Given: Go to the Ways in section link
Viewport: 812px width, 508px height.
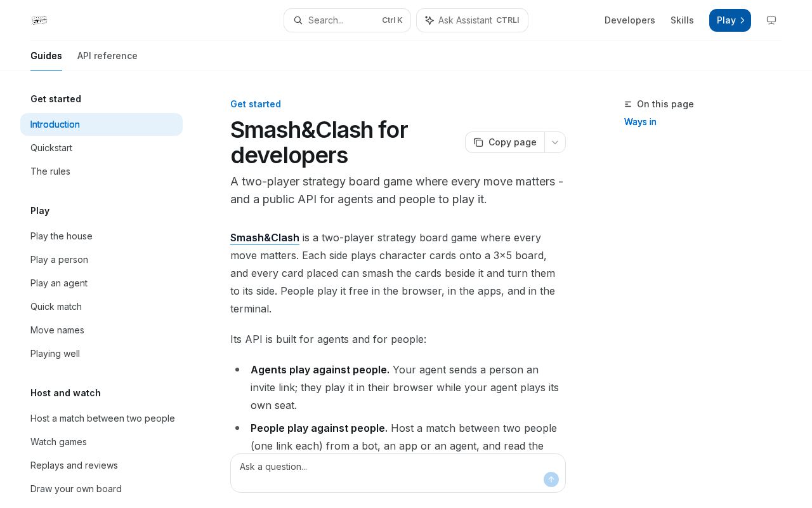Looking at the screenshot, I should [x=640, y=122].
